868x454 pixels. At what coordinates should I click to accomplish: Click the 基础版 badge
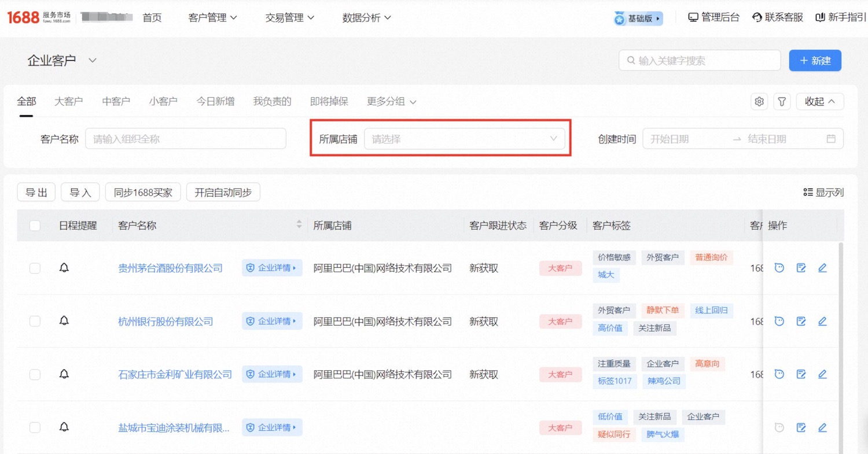(x=638, y=19)
